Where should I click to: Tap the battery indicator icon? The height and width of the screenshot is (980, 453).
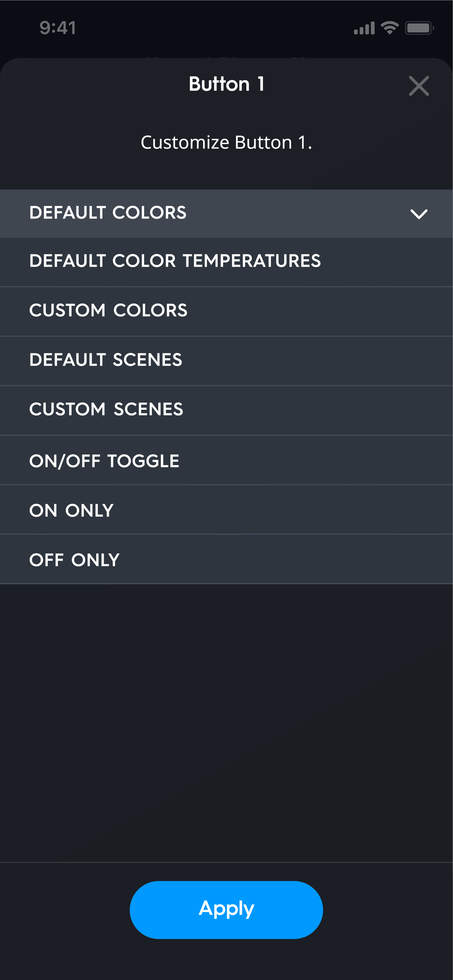point(419,28)
